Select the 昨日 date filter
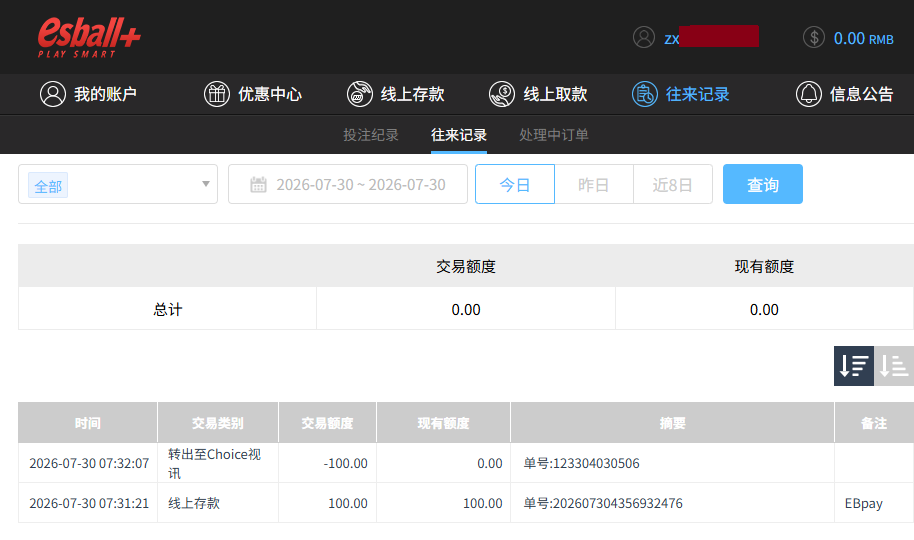The width and height of the screenshot is (914, 540). click(x=593, y=184)
